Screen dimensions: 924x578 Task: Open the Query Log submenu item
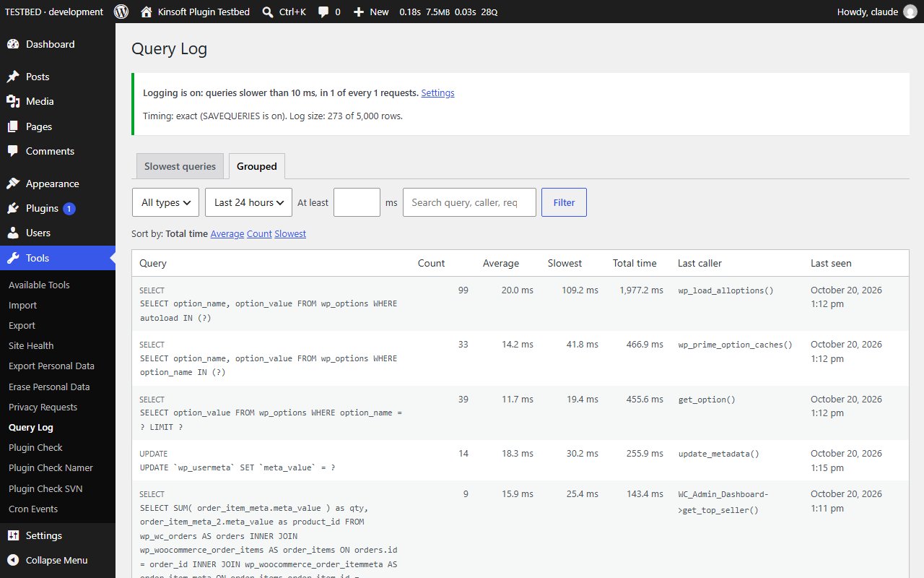(31, 427)
